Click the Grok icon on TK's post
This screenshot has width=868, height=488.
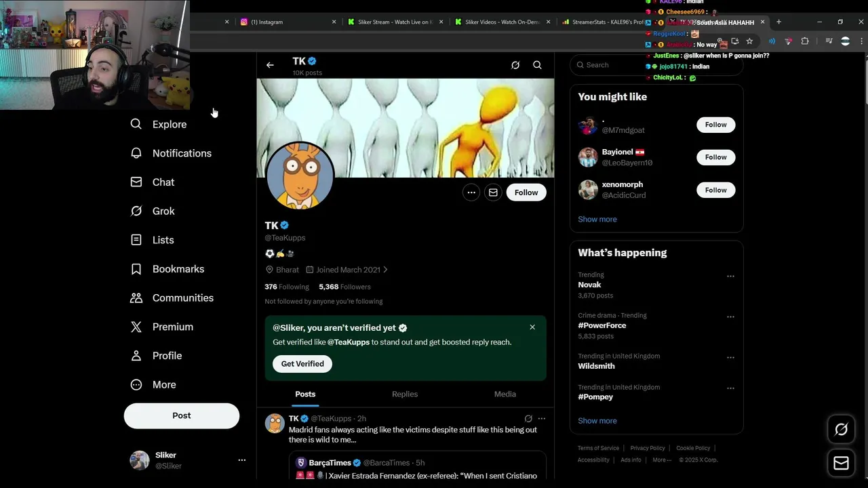[x=528, y=419]
